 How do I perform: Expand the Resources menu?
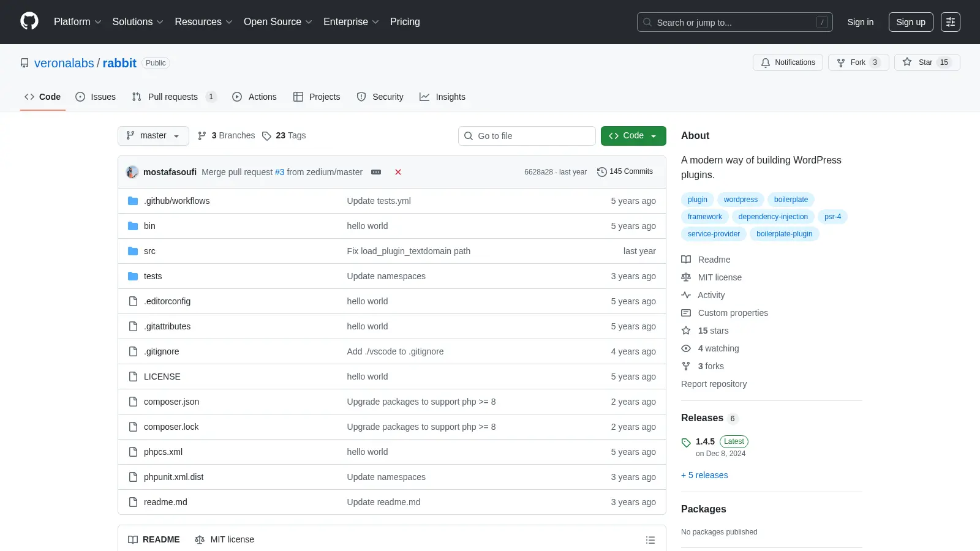coord(203,22)
